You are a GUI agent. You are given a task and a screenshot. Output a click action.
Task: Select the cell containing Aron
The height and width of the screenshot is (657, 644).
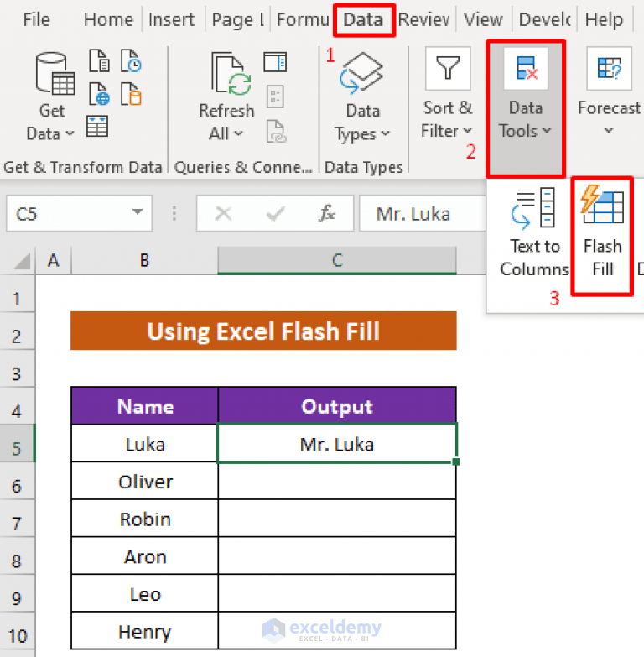tap(145, 556)
